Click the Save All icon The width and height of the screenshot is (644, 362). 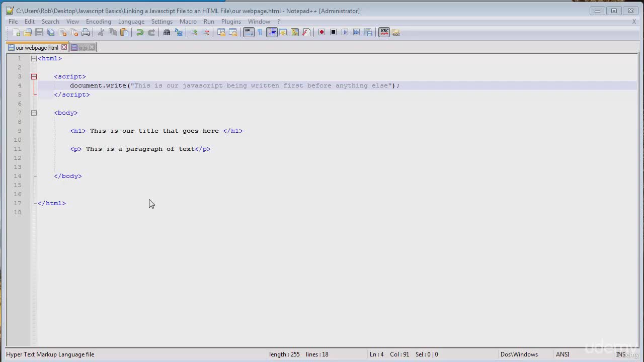click(51, 32)
